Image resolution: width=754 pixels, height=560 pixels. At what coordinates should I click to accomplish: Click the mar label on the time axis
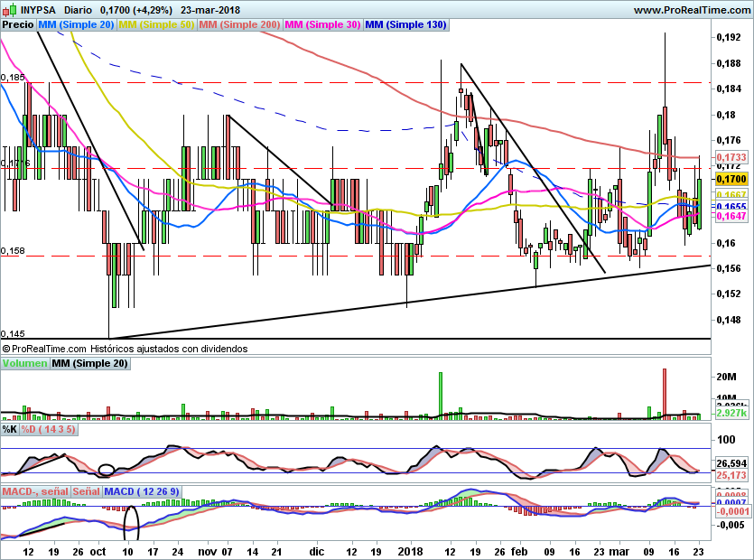[x=619, y=551]
